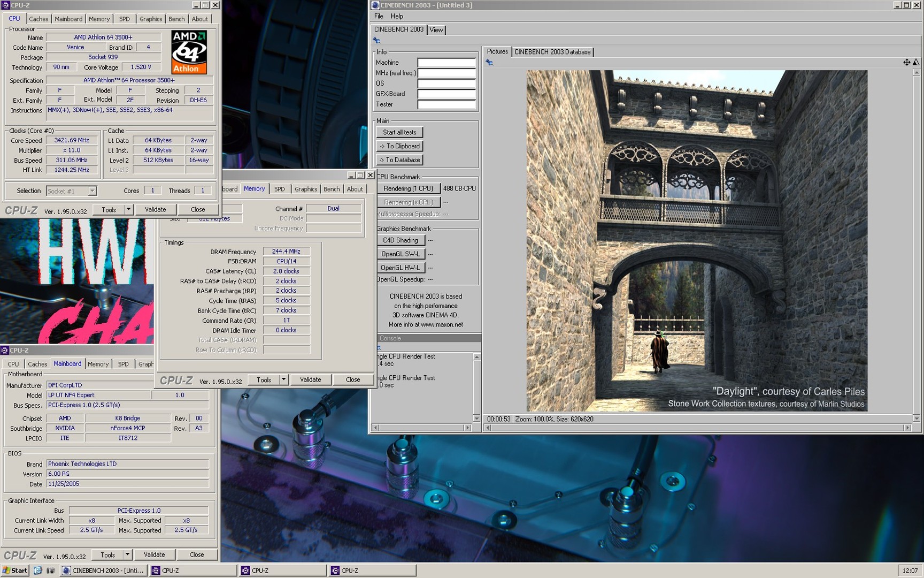Run the Rendering (1 CPU) benchmark
The image size is (924, 578).
click(408, 188)
